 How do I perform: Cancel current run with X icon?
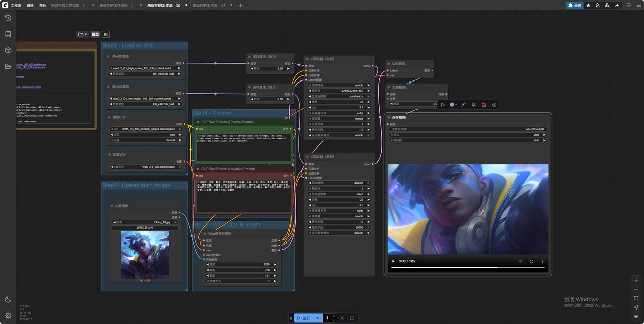tap(342, 318)
